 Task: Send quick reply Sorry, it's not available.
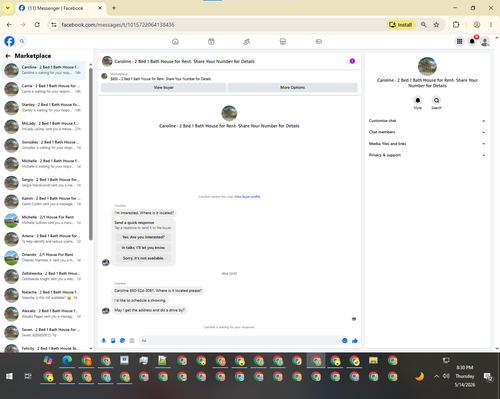[x=143, y=258]
